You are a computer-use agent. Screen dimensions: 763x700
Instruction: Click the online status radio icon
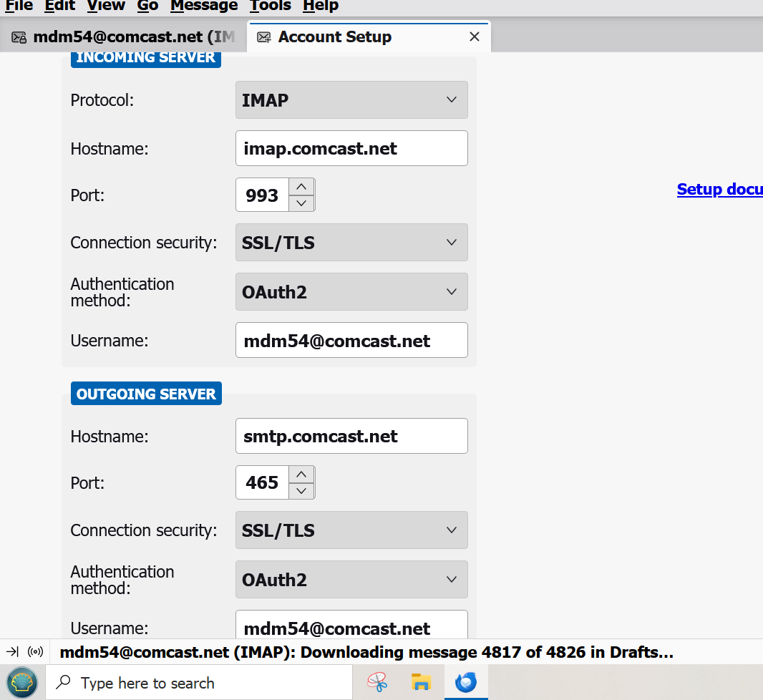pos(36,652)
